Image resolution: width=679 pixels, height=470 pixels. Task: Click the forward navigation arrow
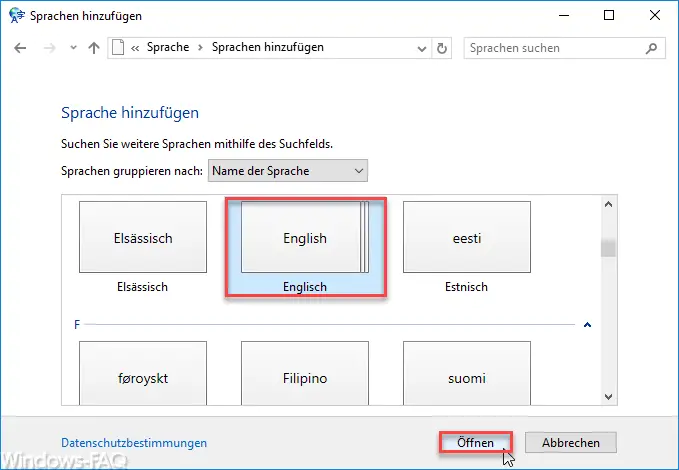coord(50,48)
